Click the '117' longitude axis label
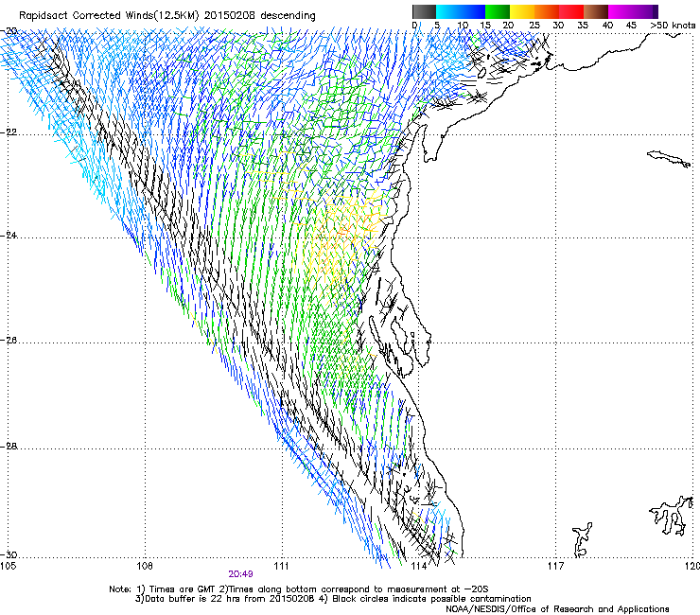 [x=556, y=567]
